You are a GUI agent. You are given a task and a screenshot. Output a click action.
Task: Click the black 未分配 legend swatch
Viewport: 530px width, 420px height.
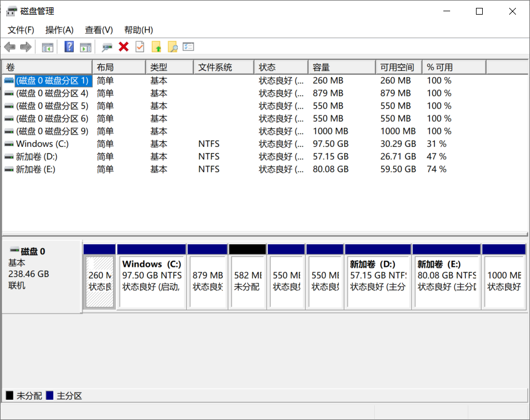[x=10, y=395]
